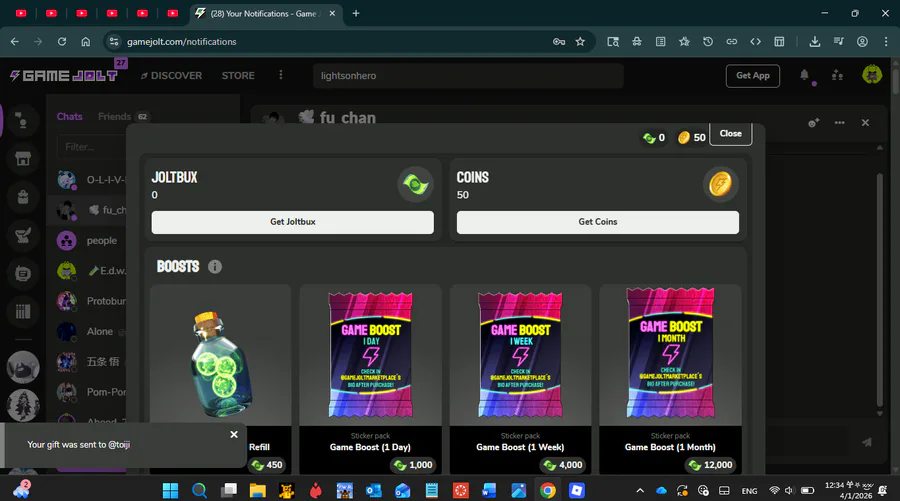Open chat options ellipsis icon
The height and width of the screenshot is (501, 900).
click(x=839, y=123)
